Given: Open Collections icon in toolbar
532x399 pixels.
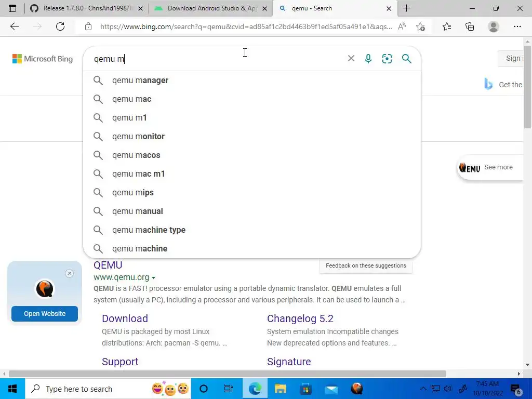Looking at the screenshot, I should click(470, 26).
